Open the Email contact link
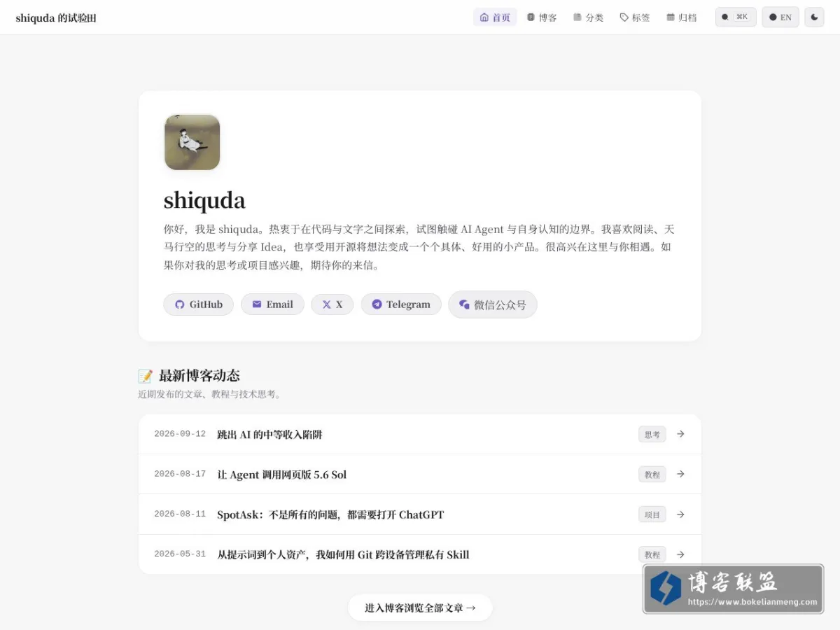 click(272, 304)
